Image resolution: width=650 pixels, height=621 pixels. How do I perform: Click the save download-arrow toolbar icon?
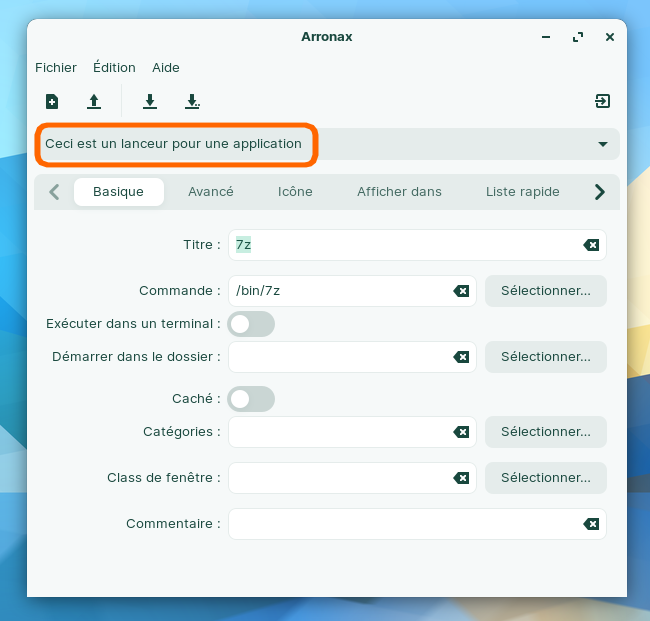150,101
